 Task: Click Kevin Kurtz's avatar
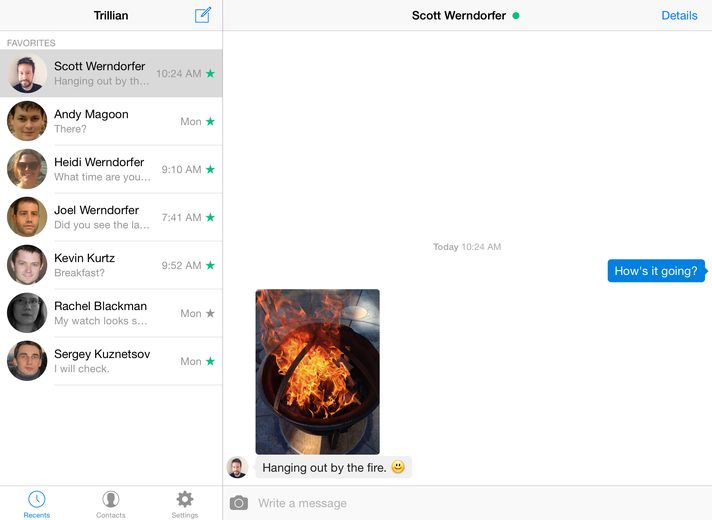[27, 265]
